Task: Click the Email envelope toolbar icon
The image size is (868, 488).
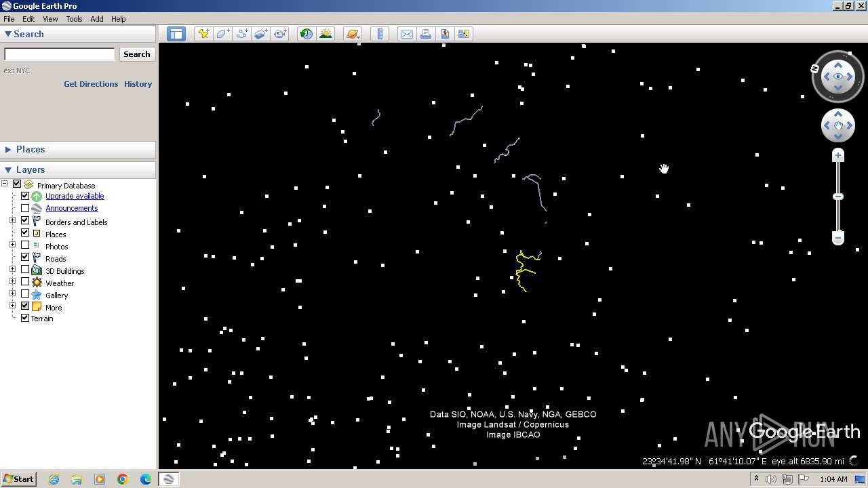Action: click(406, 34)
